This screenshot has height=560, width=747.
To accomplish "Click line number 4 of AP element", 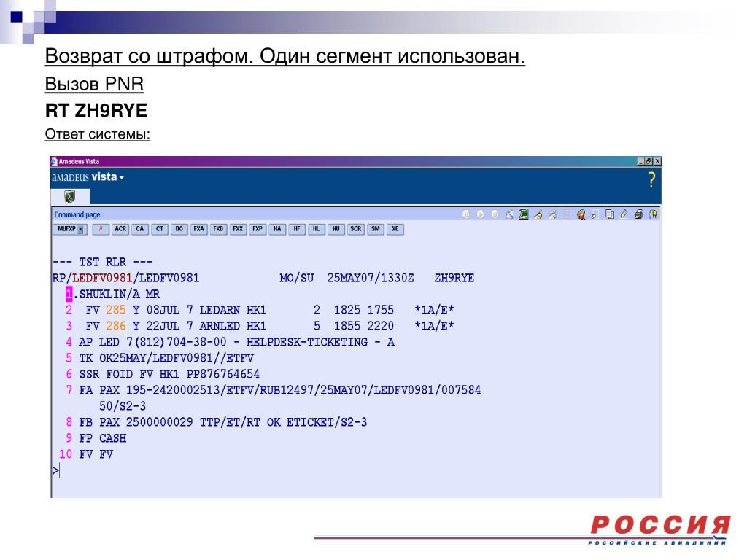I will (x=69, y=342).
